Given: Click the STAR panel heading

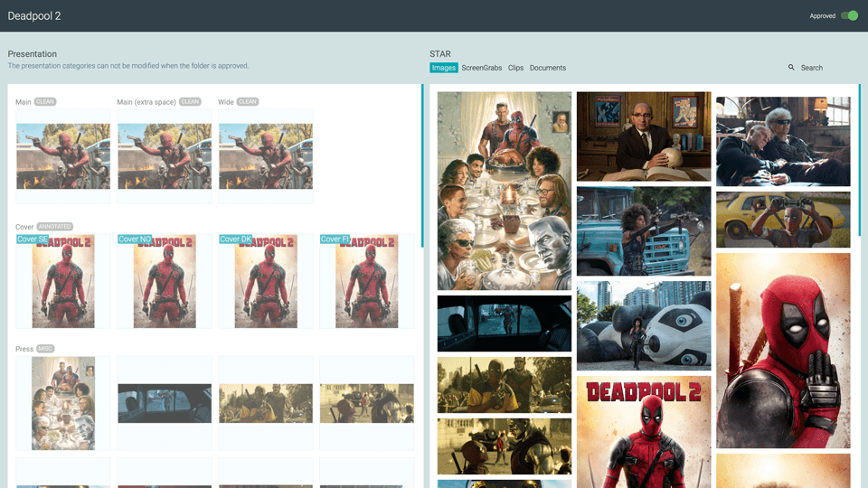Looking at the screenshot, I should (x=440, y=53).
